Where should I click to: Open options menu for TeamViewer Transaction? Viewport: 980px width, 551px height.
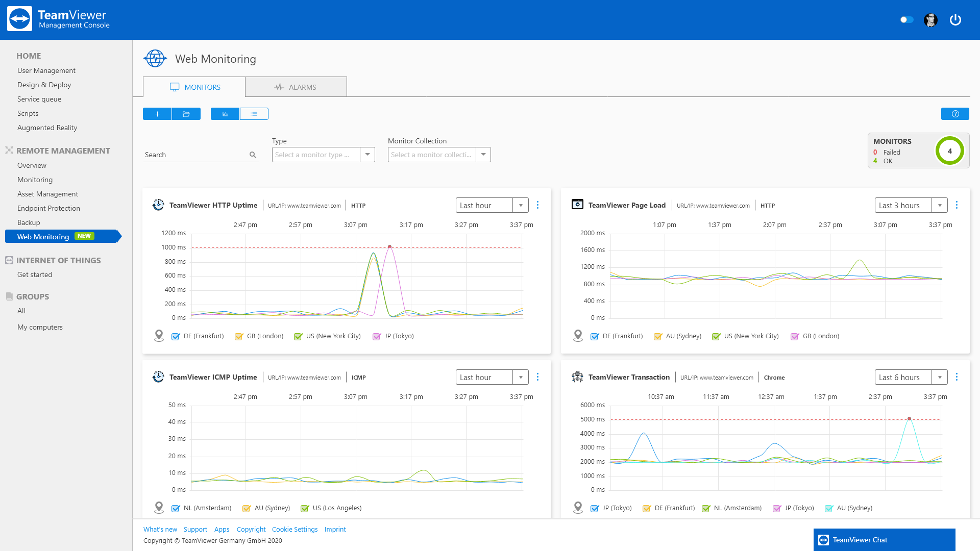(957, 377)
